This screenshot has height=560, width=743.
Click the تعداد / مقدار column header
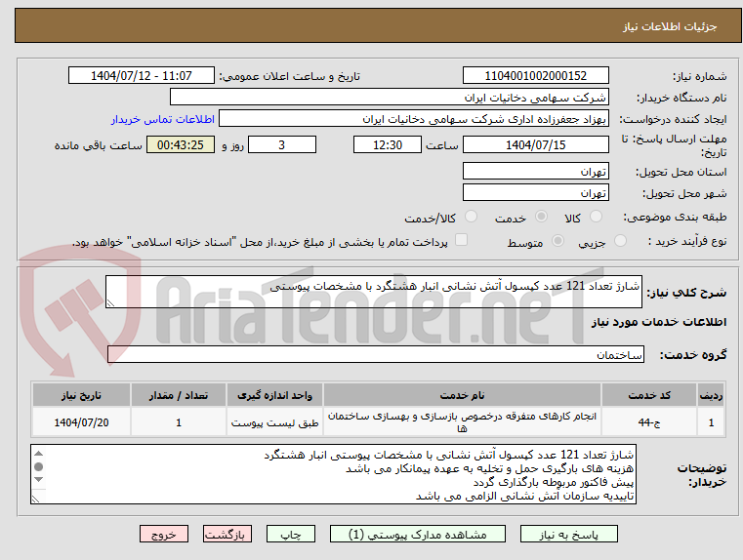click(179, 395)
